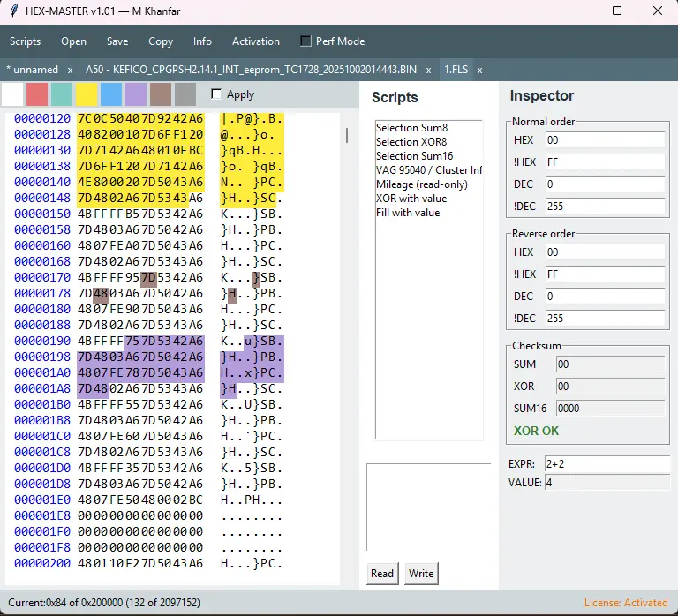Viewport: 678px width, 616px height.
Task: Choose 'Mileage (read-only)' in the Scripts list
Action: point(421,184)
